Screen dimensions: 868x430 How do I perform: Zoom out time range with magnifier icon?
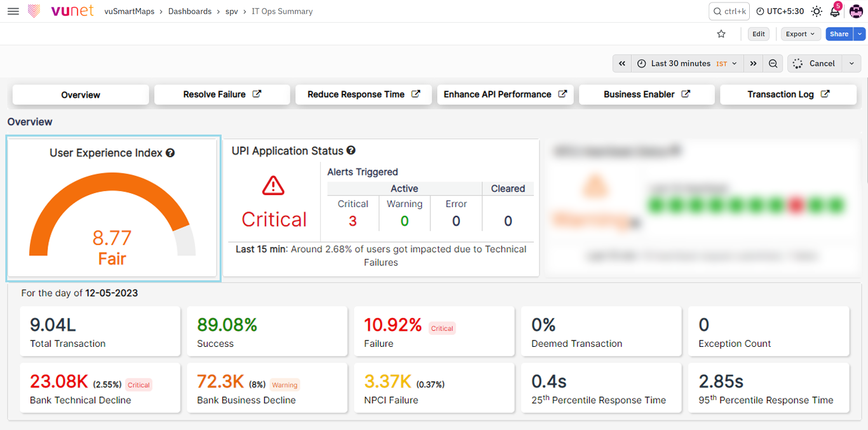pyautogui.click(x=773, y=64)
